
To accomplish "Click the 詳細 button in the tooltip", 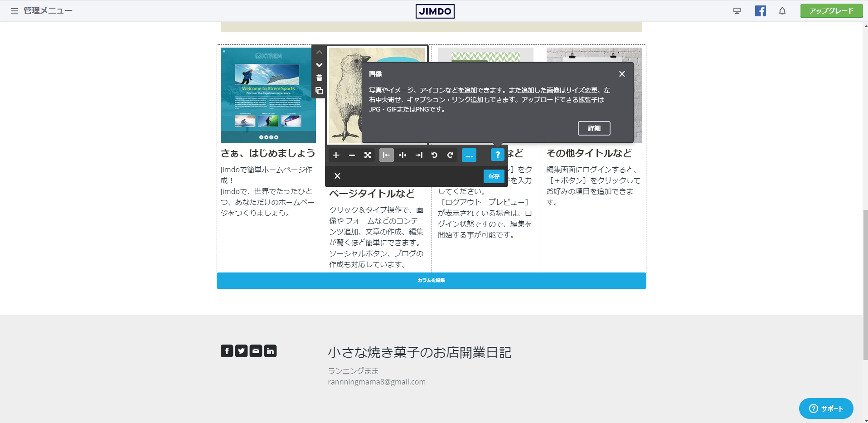I will pos(594,128).
